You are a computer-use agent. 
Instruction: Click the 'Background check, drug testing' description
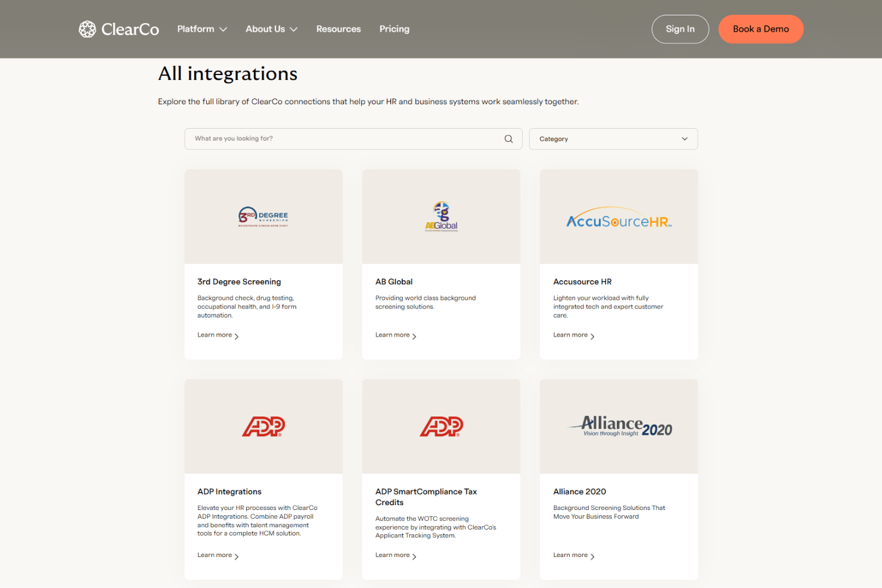coord(247,307)
